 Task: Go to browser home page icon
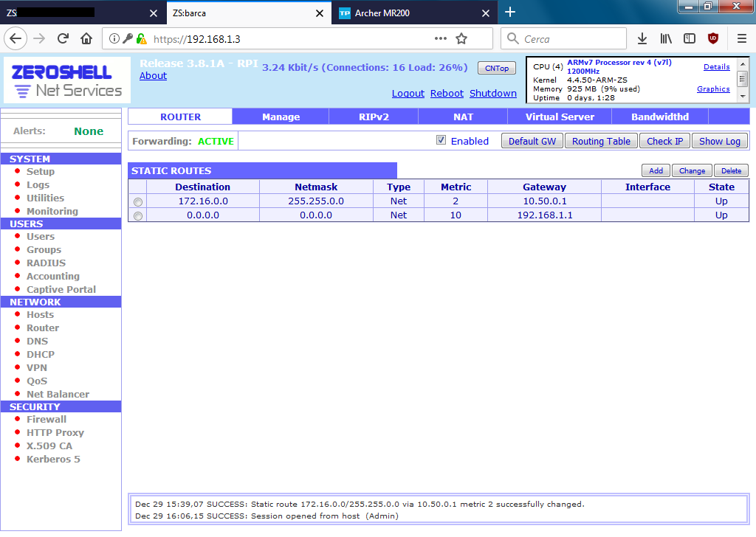click(x=86, y=38)
